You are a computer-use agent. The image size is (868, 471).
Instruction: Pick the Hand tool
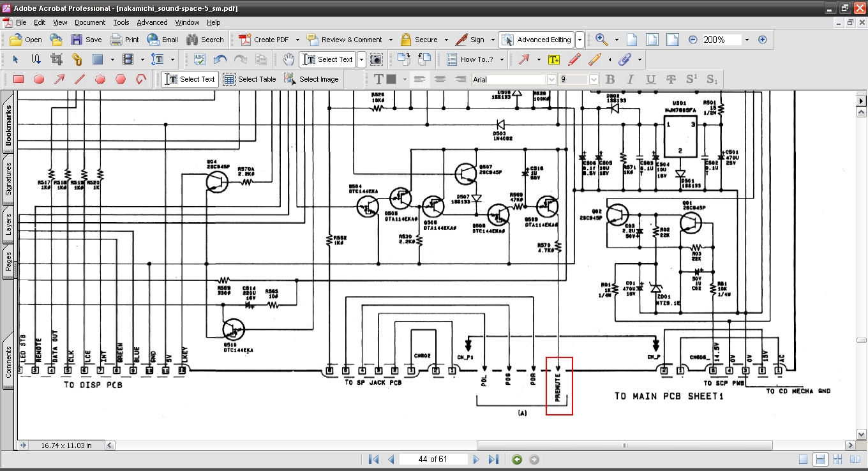[288, 59]
